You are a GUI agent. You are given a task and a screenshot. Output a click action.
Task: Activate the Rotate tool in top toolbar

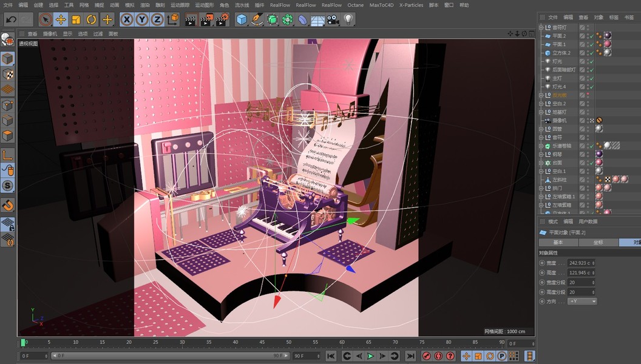click(x=92, y=19)
